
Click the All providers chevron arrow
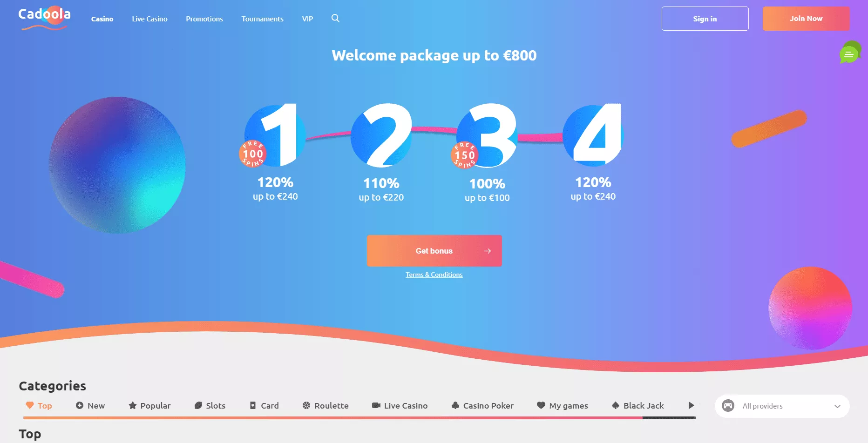point(837,406)
